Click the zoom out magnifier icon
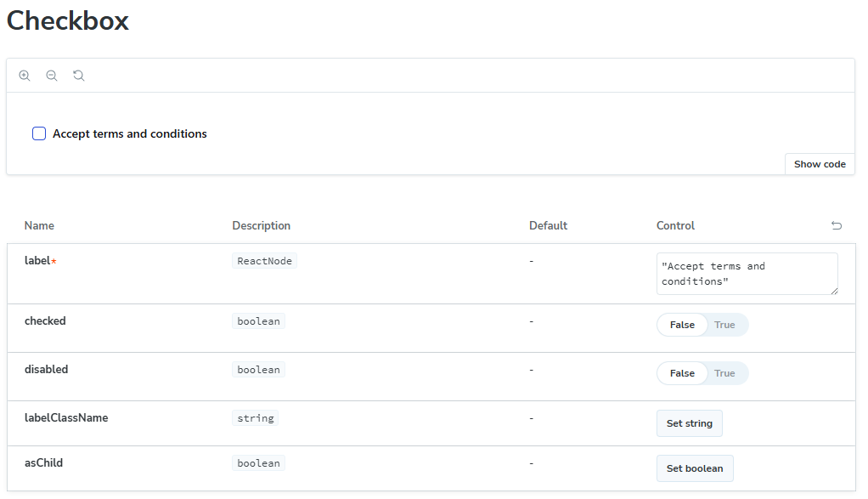Viewport: 868px width, 499px height. [52, 76]
